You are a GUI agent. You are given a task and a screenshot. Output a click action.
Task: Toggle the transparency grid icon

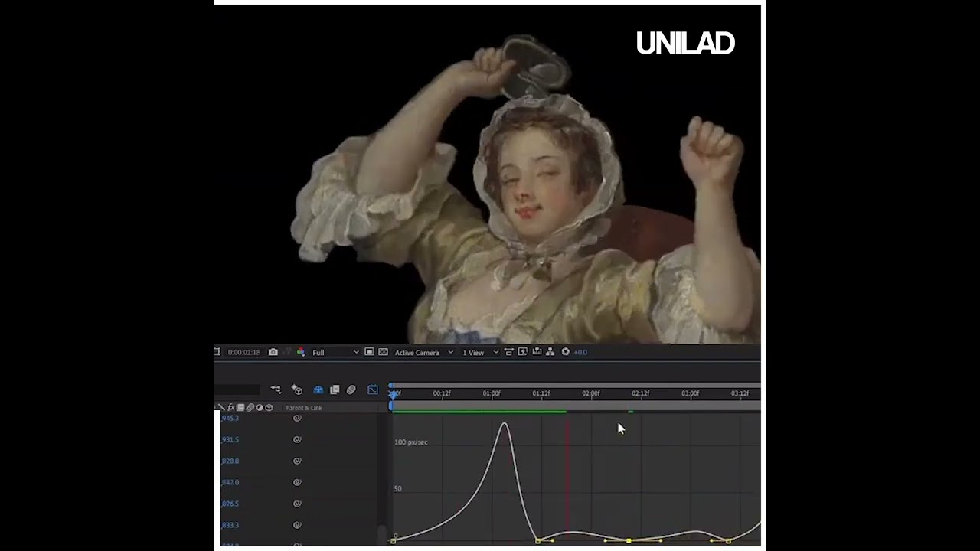383,351
